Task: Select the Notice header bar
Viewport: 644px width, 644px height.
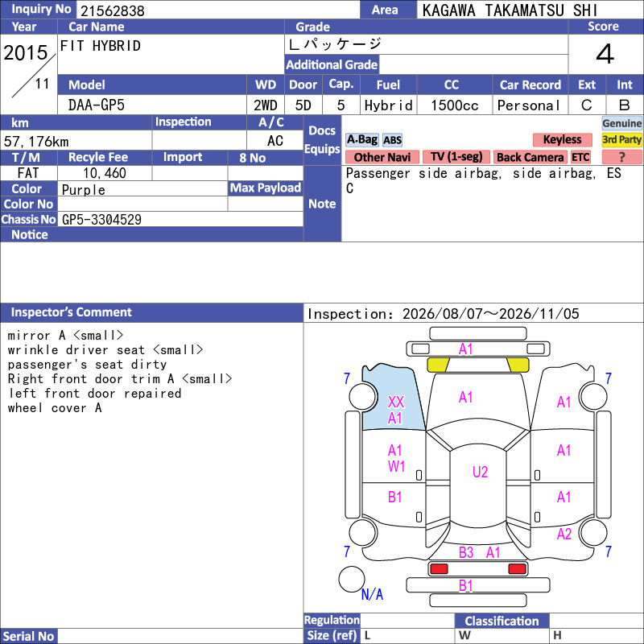Action: pyautogui.click(x=151, y=234)
